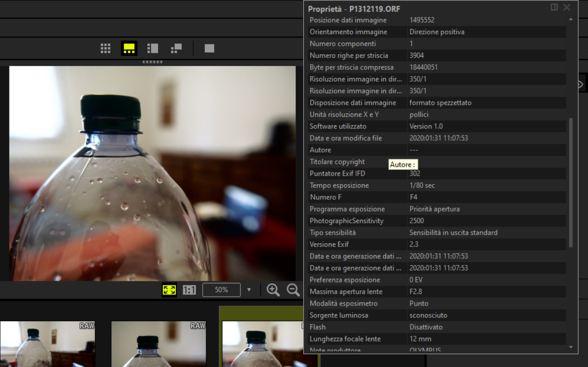Select the first RAW bottle thumbnail
Screen dimensions: 588x367
(47, 344)
